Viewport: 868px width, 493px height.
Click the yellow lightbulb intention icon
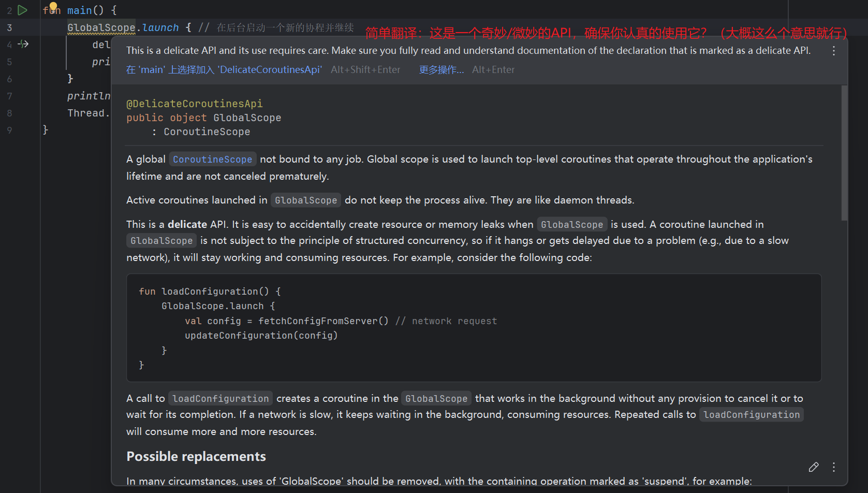coord(53,7)
